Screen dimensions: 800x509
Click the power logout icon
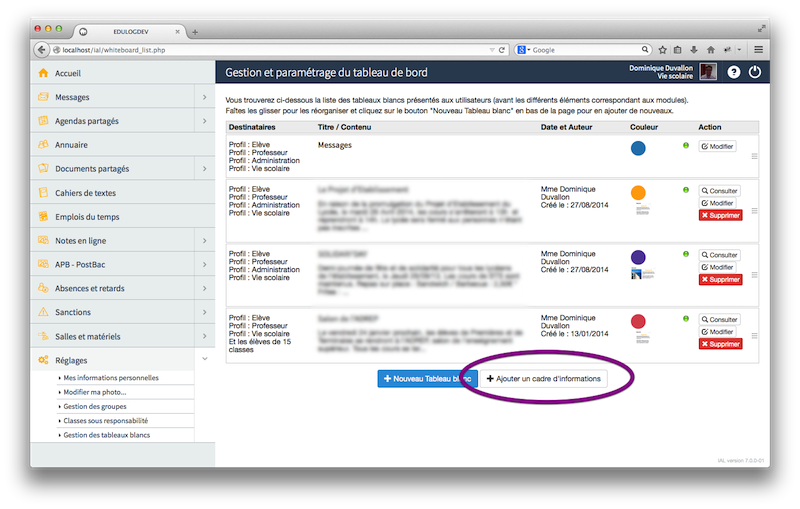coord(755,72)
